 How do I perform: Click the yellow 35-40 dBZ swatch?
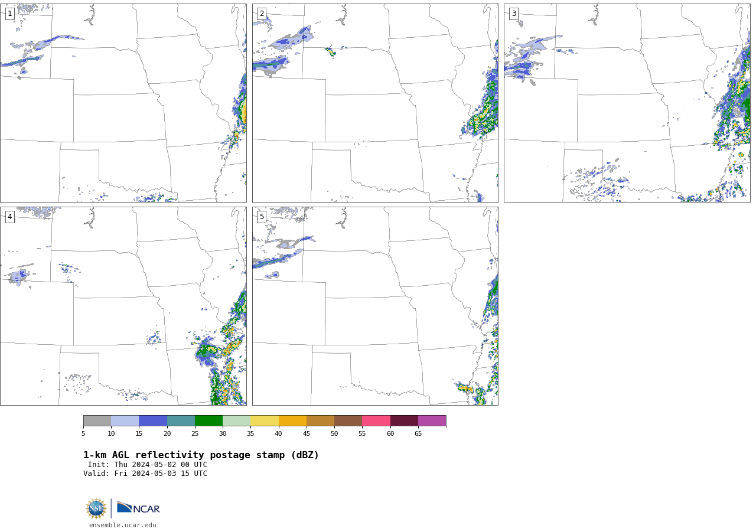[265, 421]
